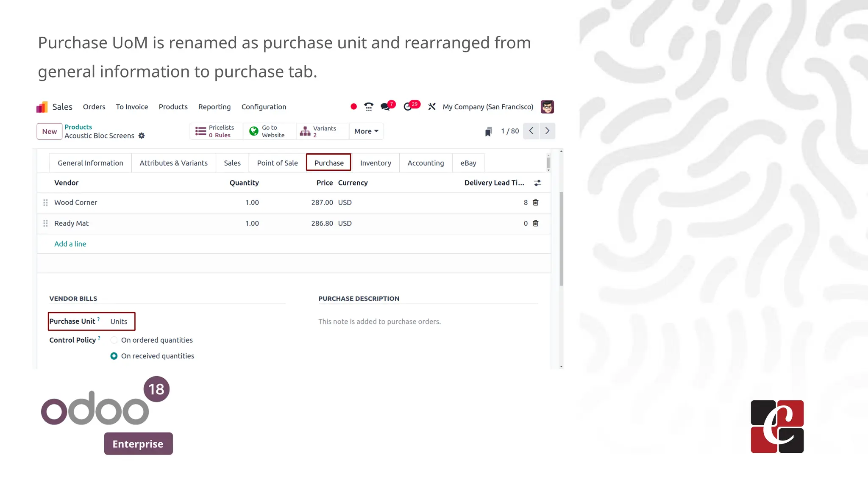The height and width of the screenshot is (488, 868).
Task: Switch to the eBay tab
Action: click(x=468, y=163)
